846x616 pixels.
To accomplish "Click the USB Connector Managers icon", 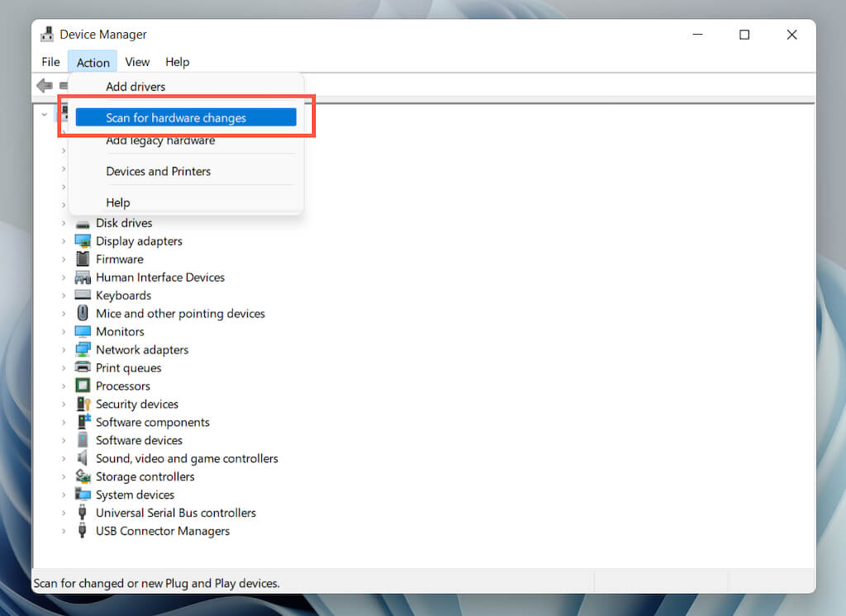I will click(x=83, y=531).
